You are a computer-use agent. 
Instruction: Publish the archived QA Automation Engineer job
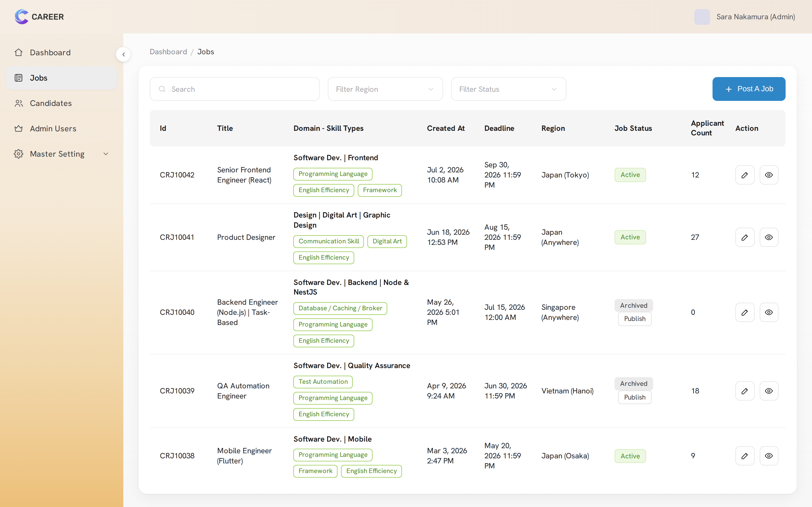634,397
